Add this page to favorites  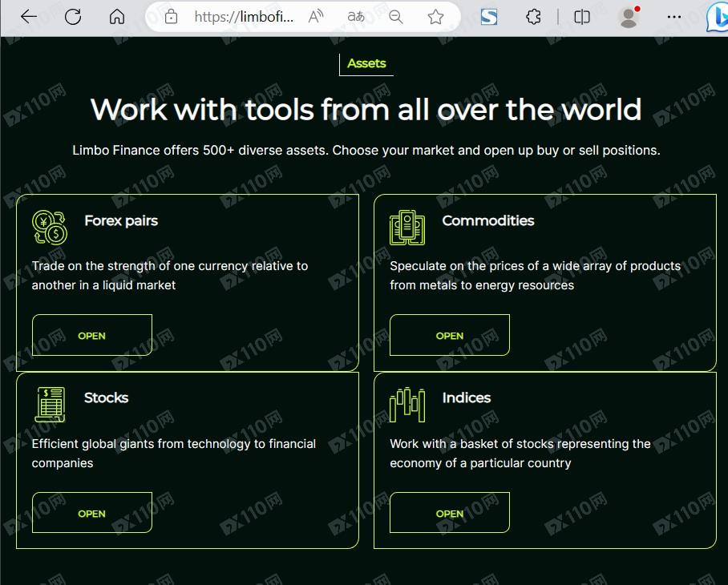[435, 17]
